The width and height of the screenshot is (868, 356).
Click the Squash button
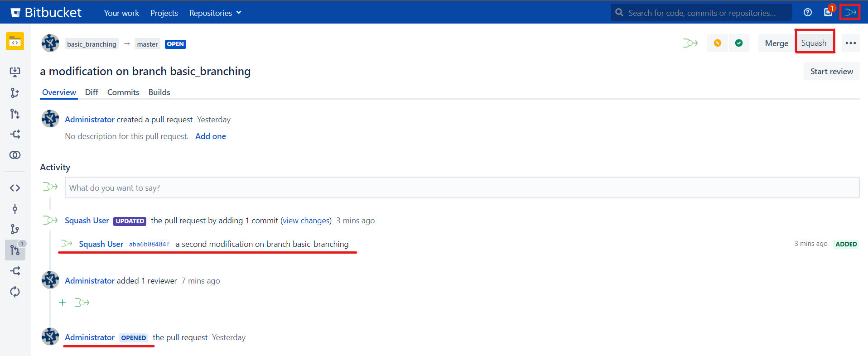(814, 43)
